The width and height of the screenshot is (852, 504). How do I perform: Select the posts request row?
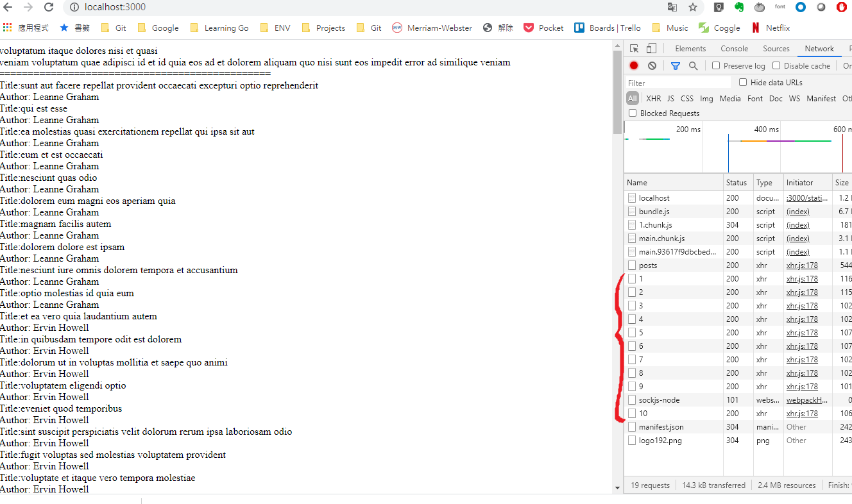point(648,265)
